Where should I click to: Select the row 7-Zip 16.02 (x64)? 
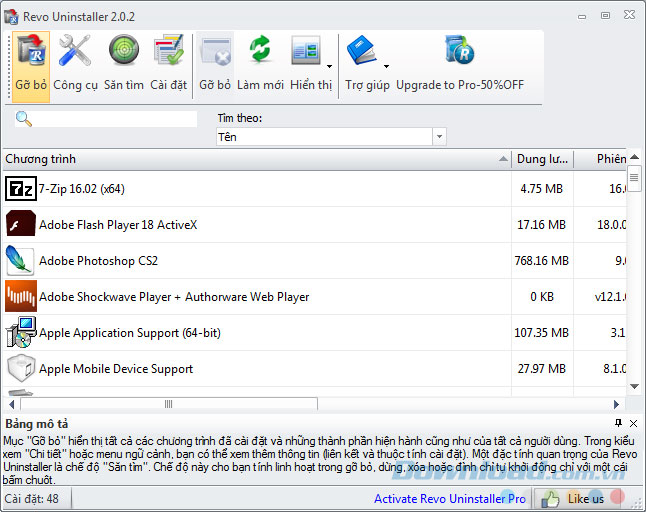click(x=315, y=189)
